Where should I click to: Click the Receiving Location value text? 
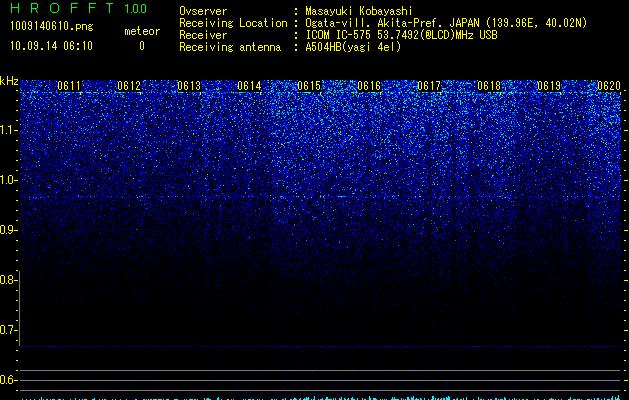pos(446,23)
